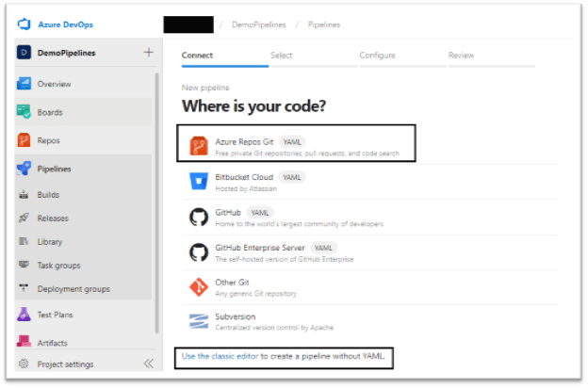Viewport: 588px width, 388px height.
Task: Open the Task groups submenu label
Action: [58, 266]
